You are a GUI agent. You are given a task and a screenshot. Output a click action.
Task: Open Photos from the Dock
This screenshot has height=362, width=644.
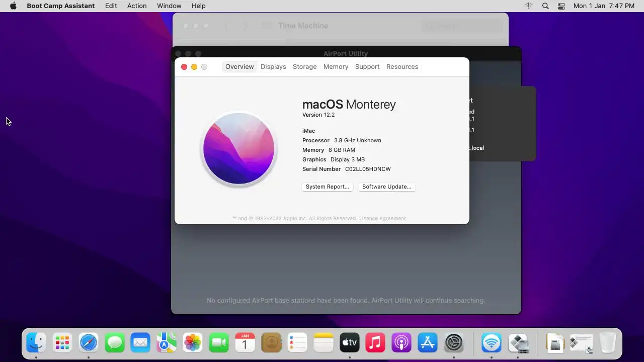[x=193, y=343]
